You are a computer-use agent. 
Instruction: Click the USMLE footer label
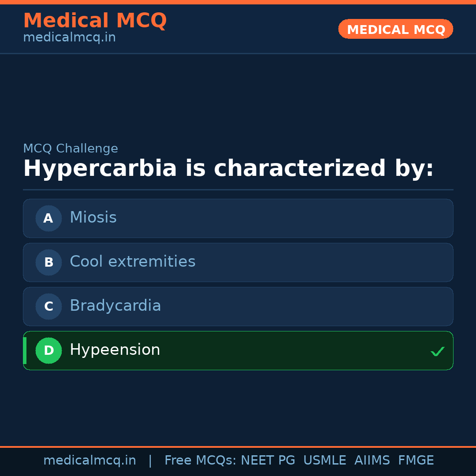coord(324,461)
